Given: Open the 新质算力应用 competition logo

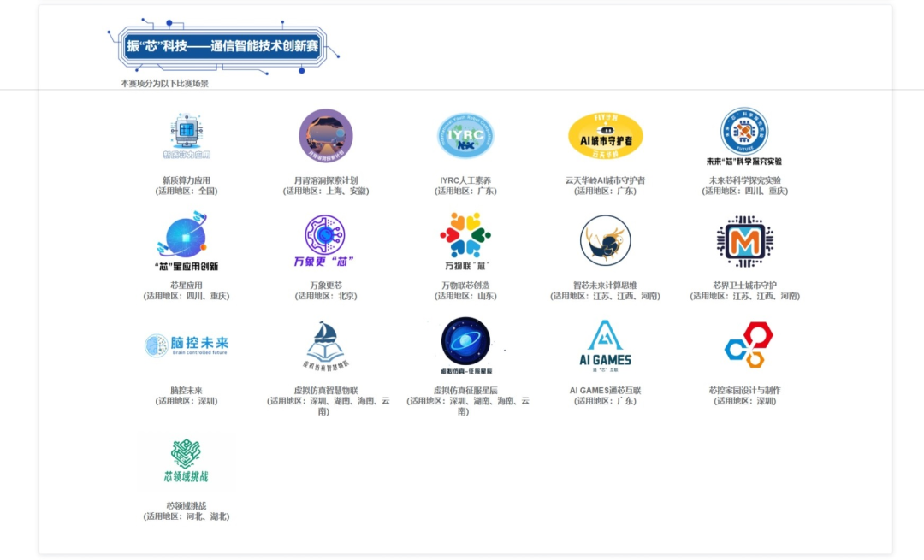Looking at the screenshot, I should [x=187, y=136].
